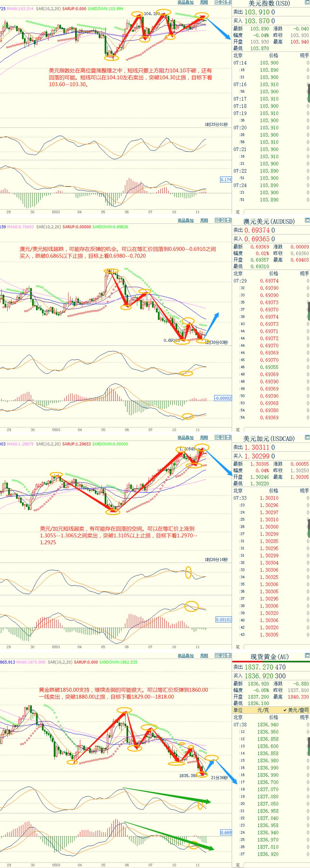Click the 0.00101 indicator value on the USDCAD chart
The height and width of the screenshot is (868, 310).
click(224, 619)
